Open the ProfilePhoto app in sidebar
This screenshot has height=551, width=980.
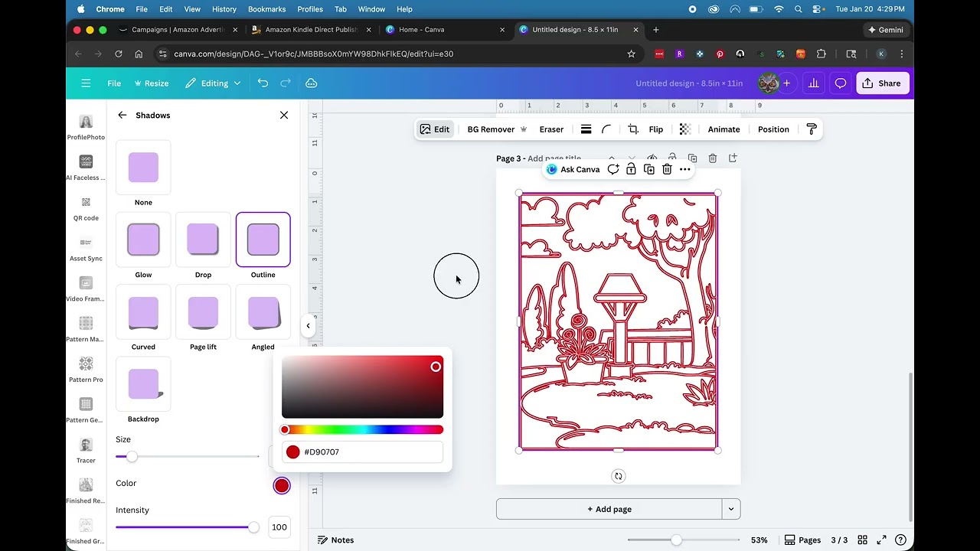86,127
